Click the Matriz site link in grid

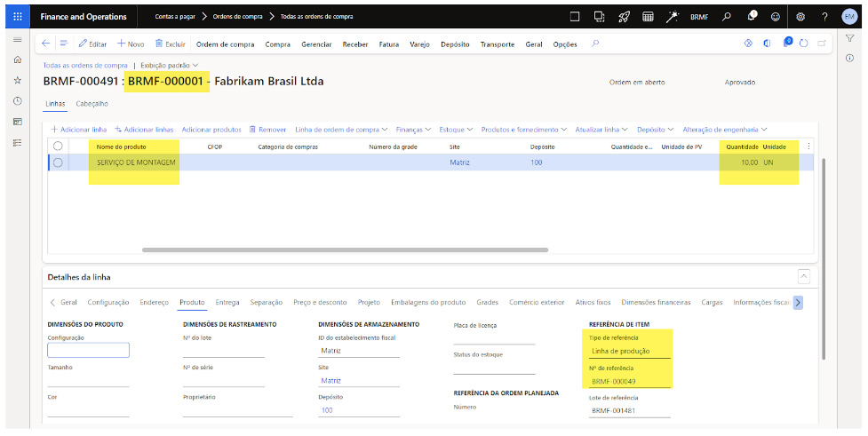coord(459,163)
